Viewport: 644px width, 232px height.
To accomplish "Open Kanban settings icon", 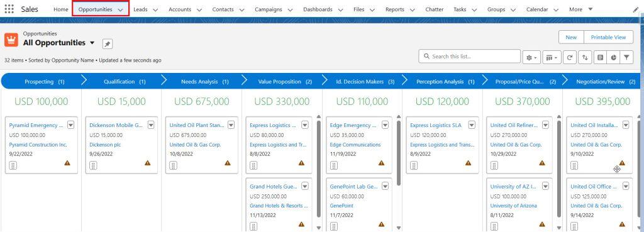I will pyautogui.click(x=601, y=58).
